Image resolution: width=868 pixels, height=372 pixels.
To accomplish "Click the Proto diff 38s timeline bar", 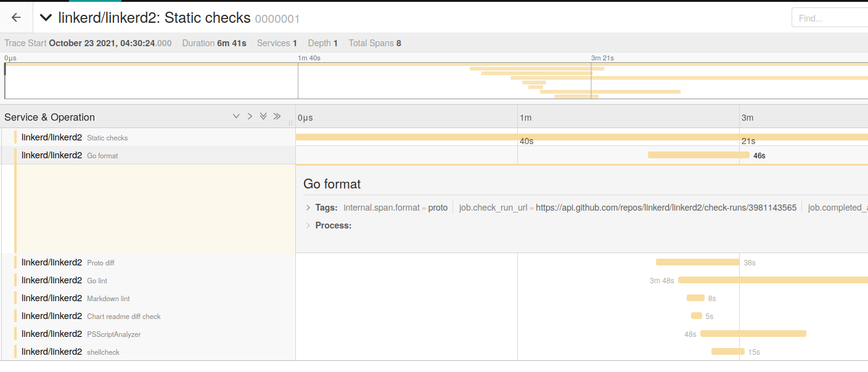I will coord(697,262).
